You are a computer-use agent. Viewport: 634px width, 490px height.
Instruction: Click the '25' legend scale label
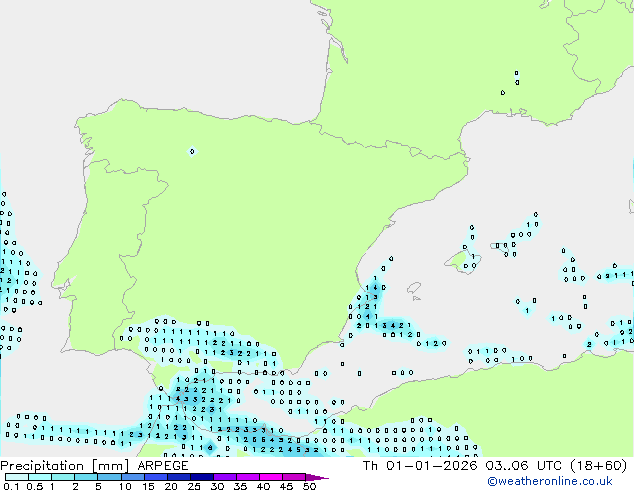[x=194, y=486]
